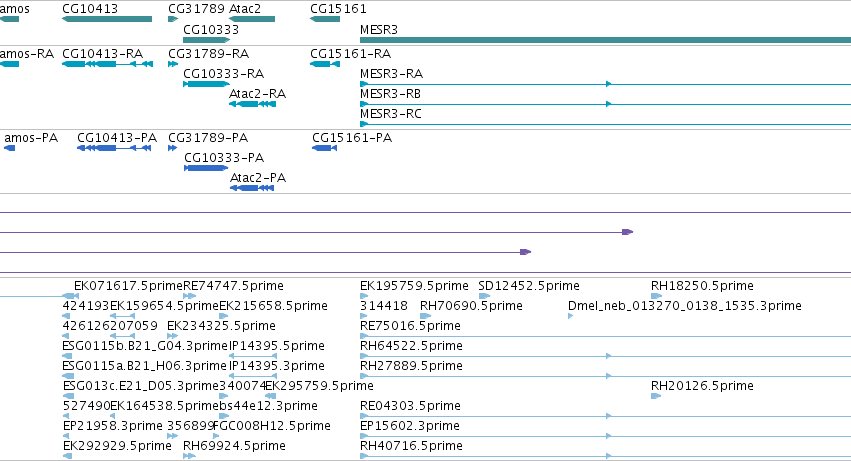Select the Atac2-PA protein label
851x461 pixels.
coord(258,178)
